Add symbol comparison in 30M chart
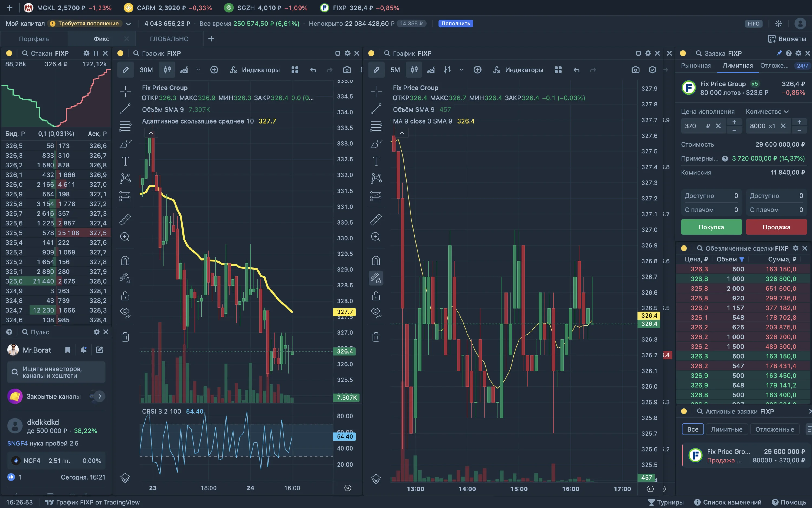812x508 pixels. pos(214,70)
